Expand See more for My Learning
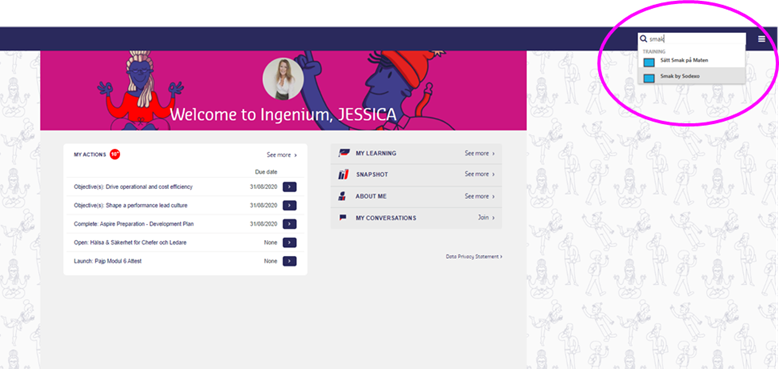Image resolution: width=779 pixels, height=369 pixels. [x=480, y=153]
